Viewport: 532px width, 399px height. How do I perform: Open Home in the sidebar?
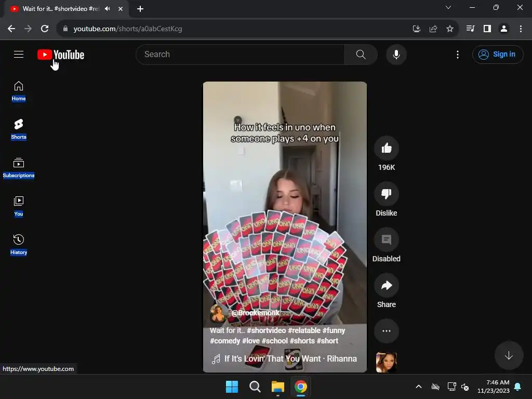[19, 91]
